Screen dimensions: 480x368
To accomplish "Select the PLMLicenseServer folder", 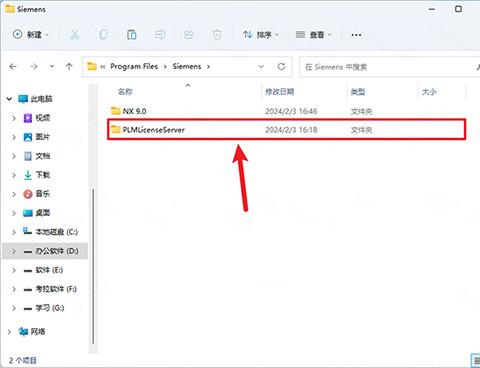I will click(x=287, y=129).
